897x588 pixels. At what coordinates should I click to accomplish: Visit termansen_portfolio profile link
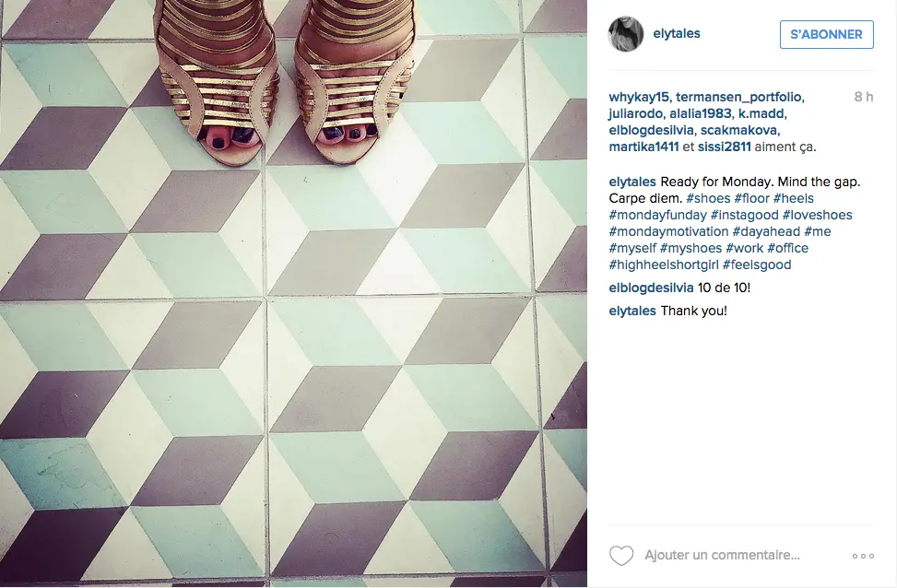click(x=738, y=98)
